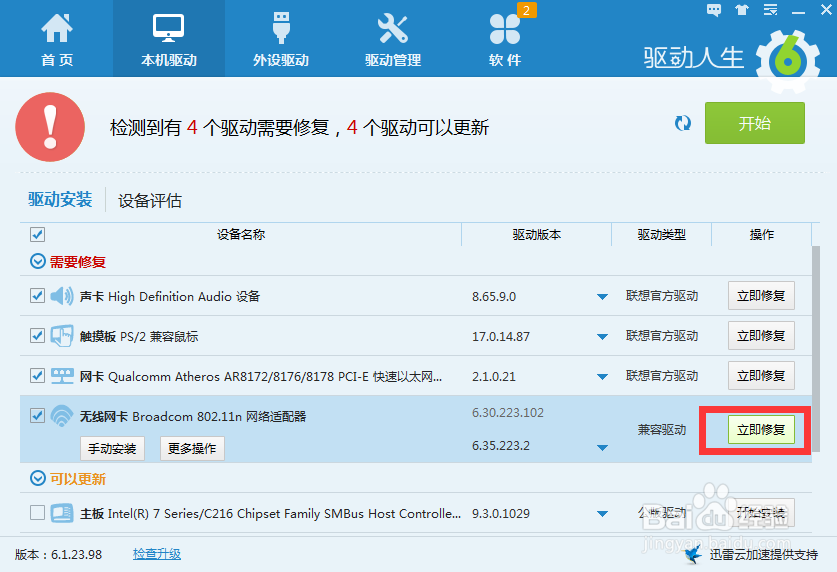
Task: Switch to 设备评估 sub-tab
Action: 150,201
